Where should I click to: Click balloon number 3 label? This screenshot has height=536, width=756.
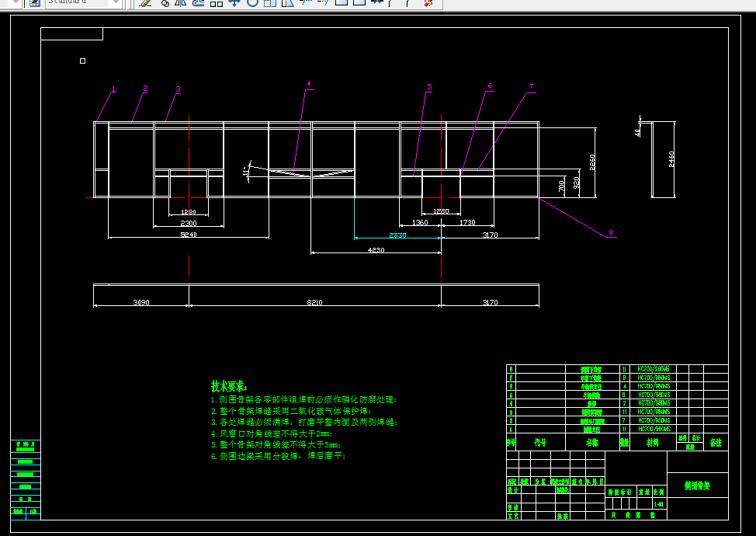(x=178, y=89)
